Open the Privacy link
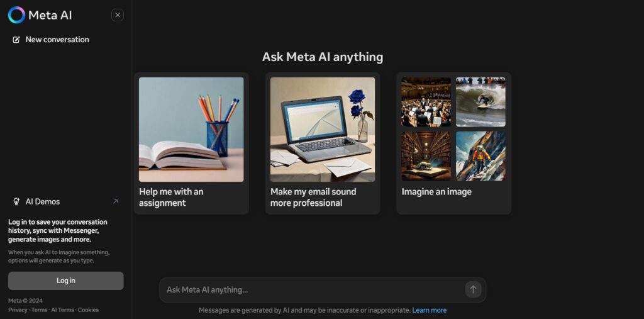 pos(18,310)
